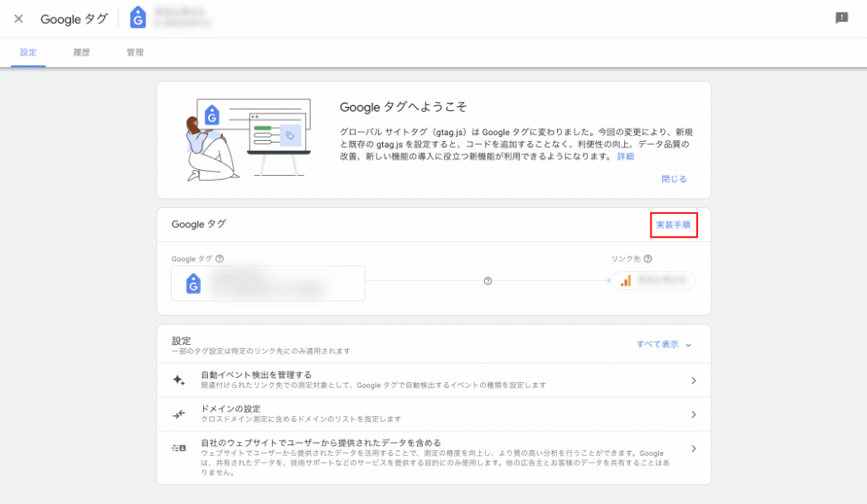Click the merge arrows icon for ドメインの設定
867x504 pixels.
(178, 414)
